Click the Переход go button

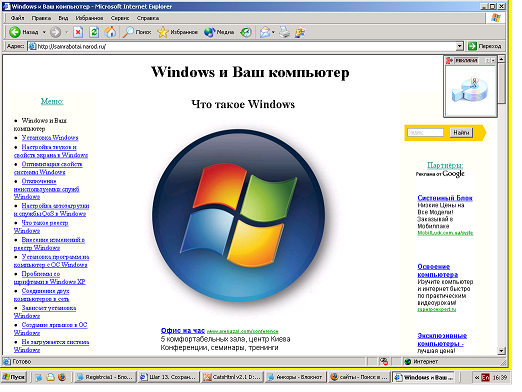pos(485,46)
